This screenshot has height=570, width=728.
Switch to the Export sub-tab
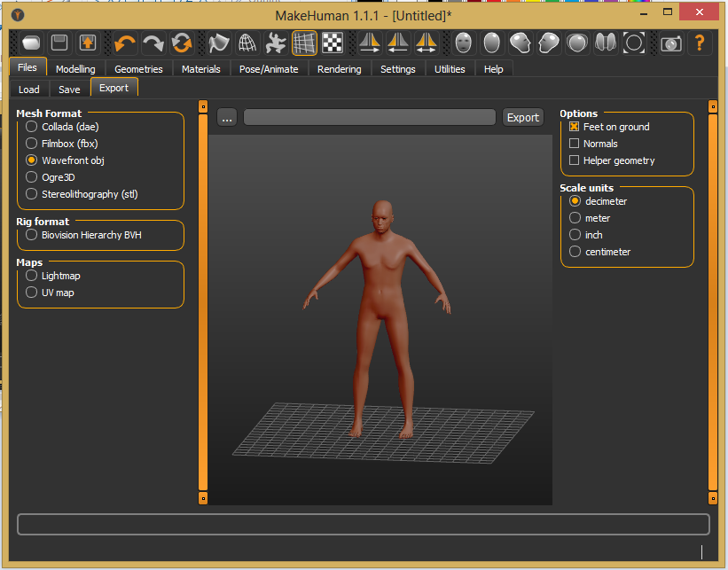coord(114,88)
